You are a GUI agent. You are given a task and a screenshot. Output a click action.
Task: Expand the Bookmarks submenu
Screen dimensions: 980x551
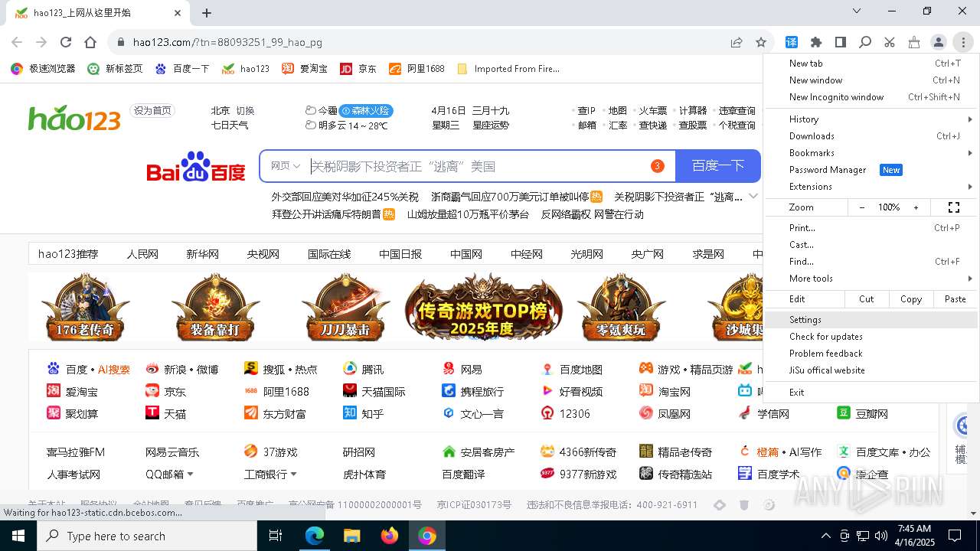871,153
